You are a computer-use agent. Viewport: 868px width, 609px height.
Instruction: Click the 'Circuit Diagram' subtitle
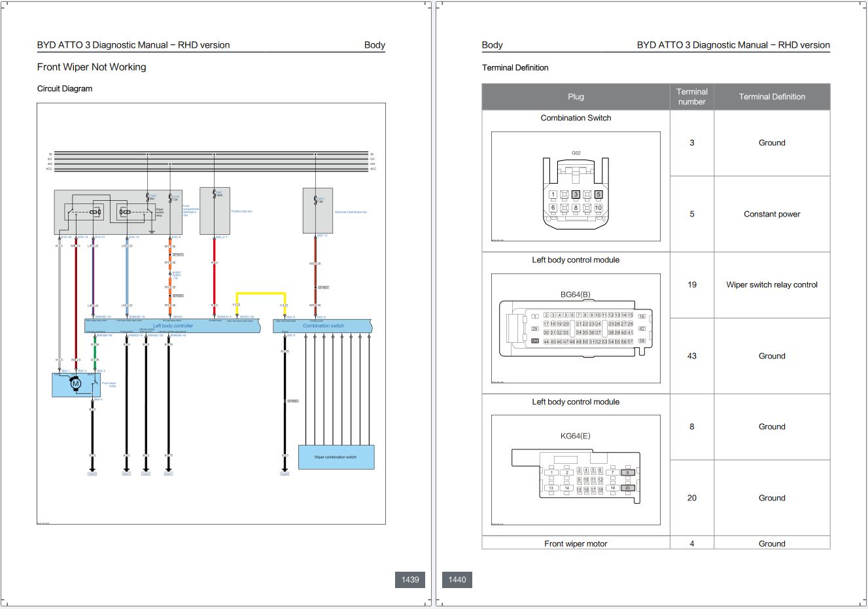(65, 88)
